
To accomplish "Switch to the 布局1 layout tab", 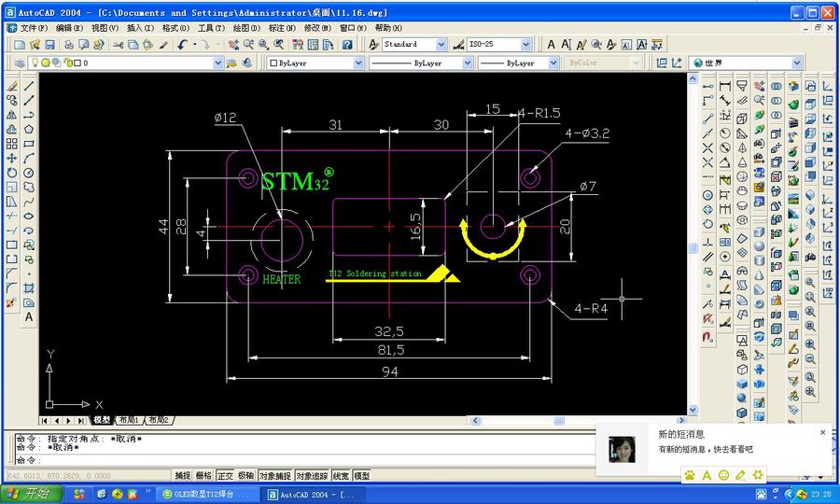I will (129, 420).
